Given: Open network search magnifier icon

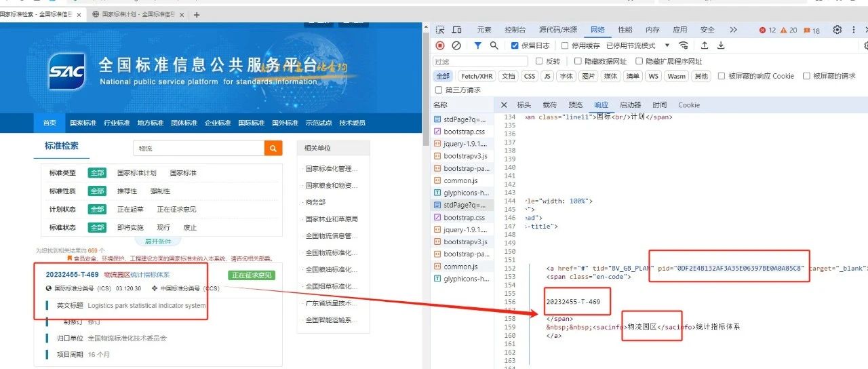Looking at the screenshot, I should point(494,45).
